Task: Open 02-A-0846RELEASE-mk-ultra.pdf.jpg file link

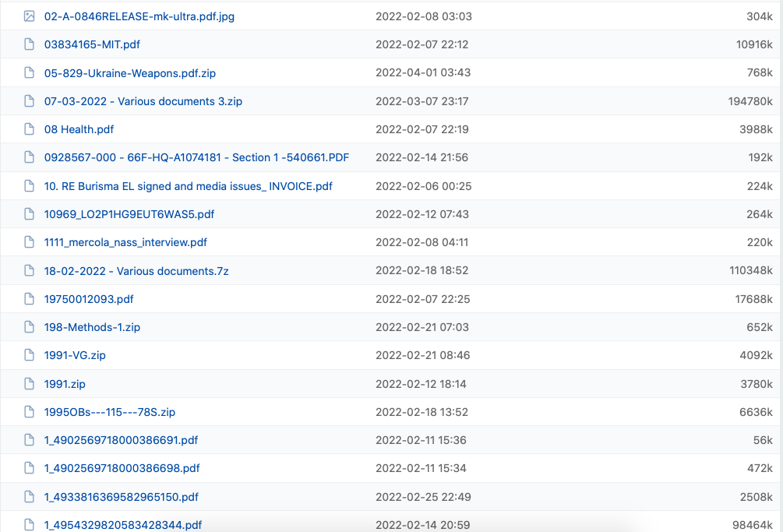Action: pos(139,16)
